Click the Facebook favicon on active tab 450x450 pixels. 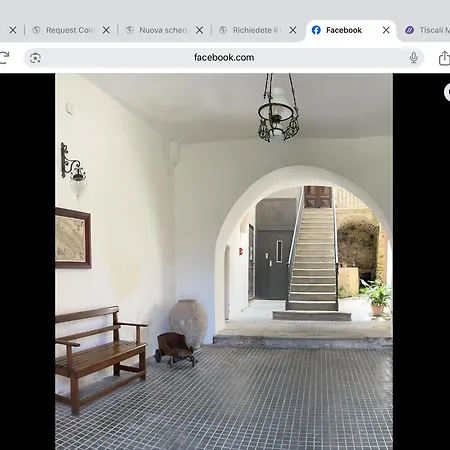point(316,30)
